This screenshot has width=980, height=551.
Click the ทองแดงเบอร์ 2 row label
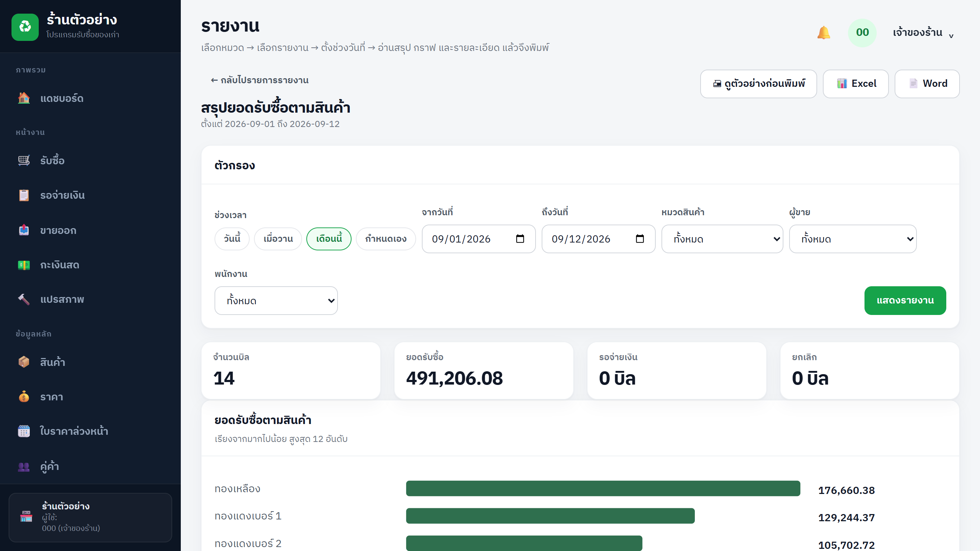[x=248, y=544]
